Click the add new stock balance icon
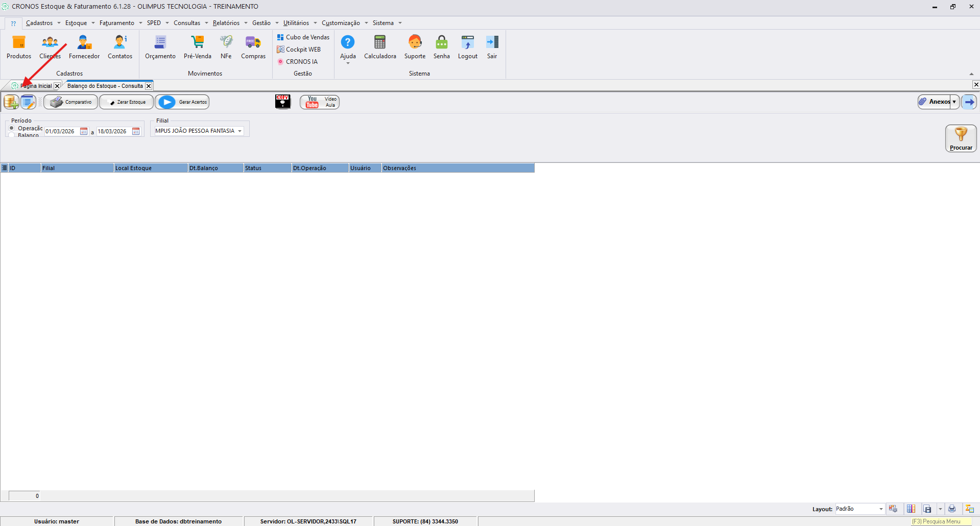Viewport: 980px width, 526px height. pos(11,102)
